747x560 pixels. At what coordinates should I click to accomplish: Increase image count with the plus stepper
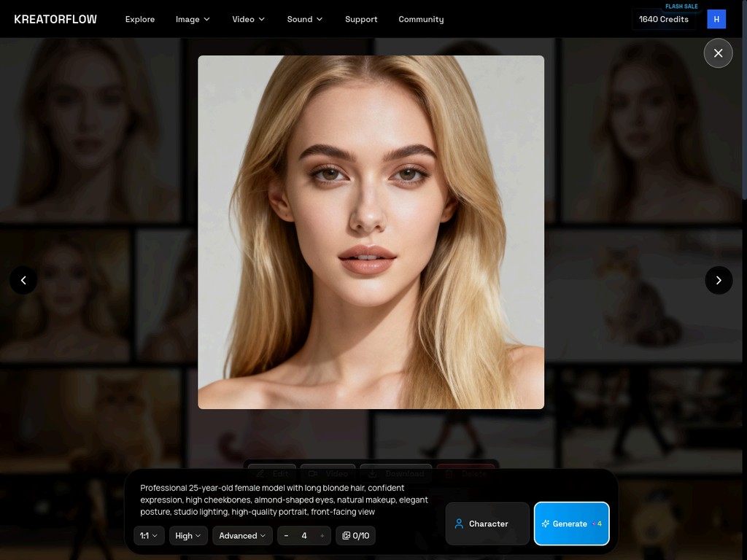point(322,535)
